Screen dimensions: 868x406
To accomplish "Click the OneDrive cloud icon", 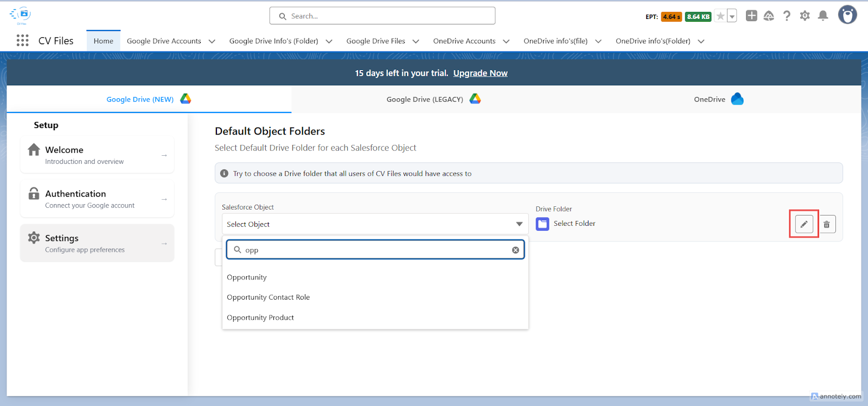I will pos(737,99).
